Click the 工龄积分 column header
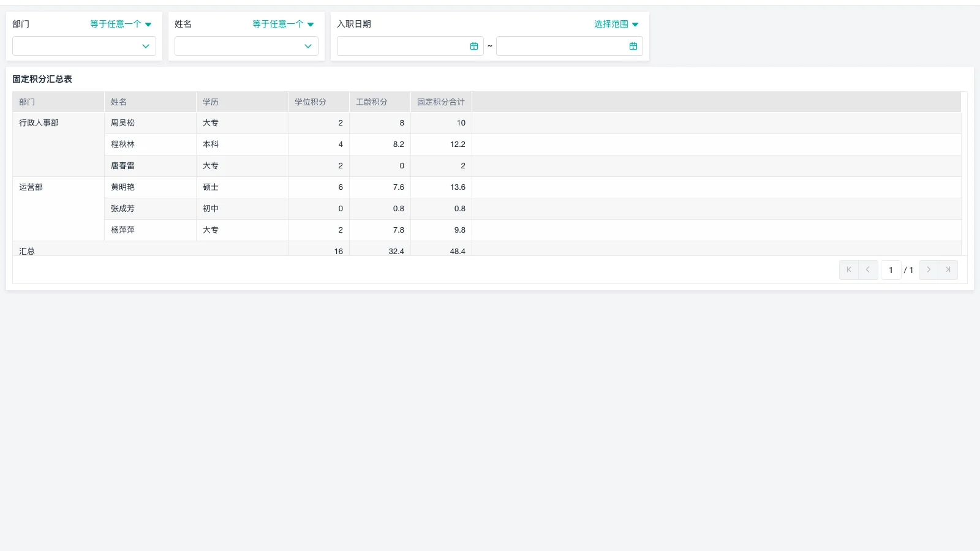 tap(372, 102)
